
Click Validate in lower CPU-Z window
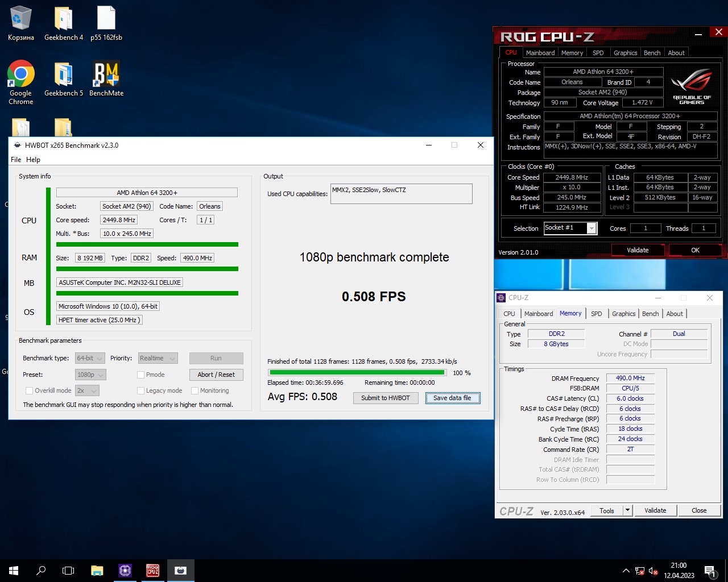pyautogui.click(x=655, y=510)
